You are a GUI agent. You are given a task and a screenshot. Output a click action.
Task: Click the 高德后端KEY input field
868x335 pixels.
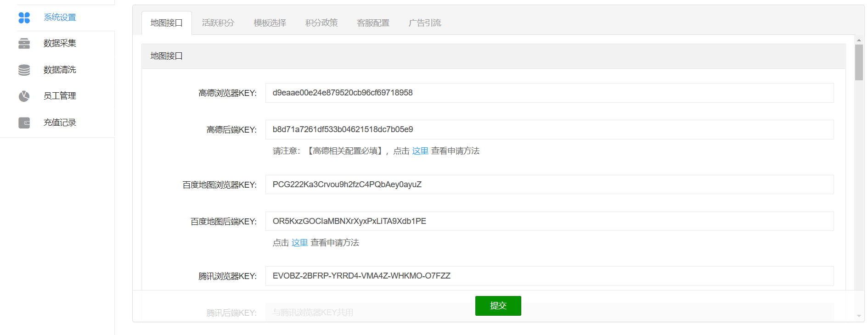549,129
